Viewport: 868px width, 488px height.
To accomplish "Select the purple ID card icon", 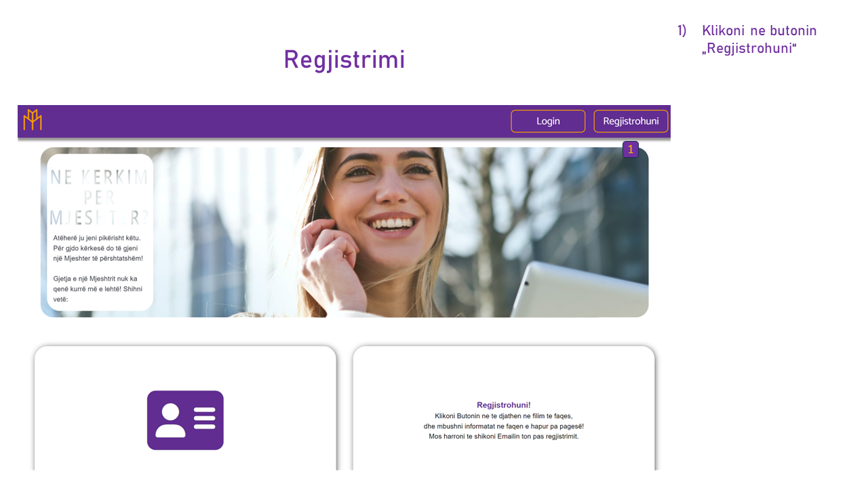I will coord(185,420).
